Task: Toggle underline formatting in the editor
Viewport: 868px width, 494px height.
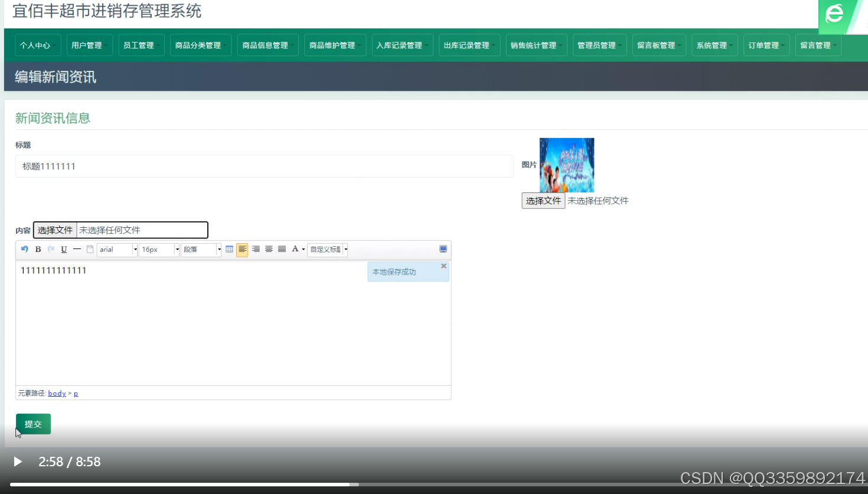Action: [64, 249]
